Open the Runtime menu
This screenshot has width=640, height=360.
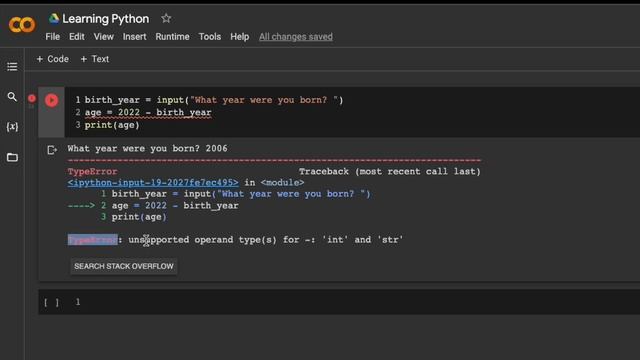[x=172, y=37]
